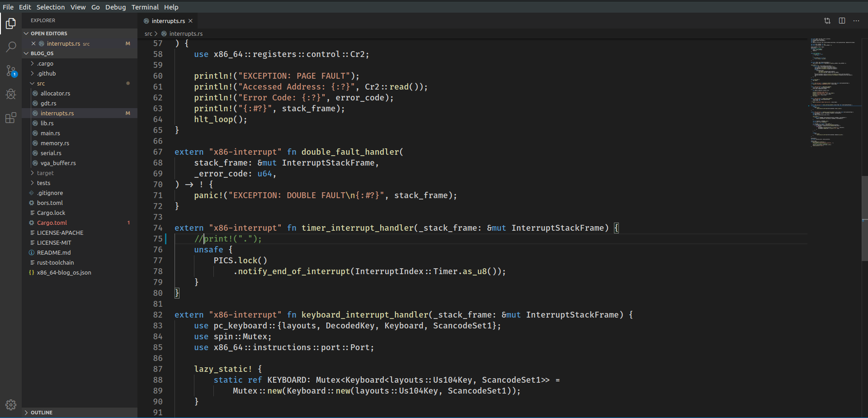Collapse the src folder
The image size is (868, 418).
[x=32, y=83]
